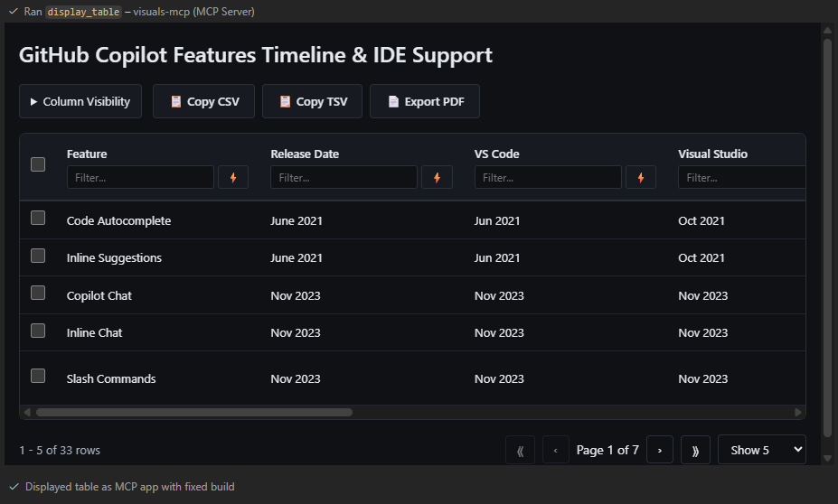Click Oct 2021 in Inline Suggestions row

(x=701, y=258)
